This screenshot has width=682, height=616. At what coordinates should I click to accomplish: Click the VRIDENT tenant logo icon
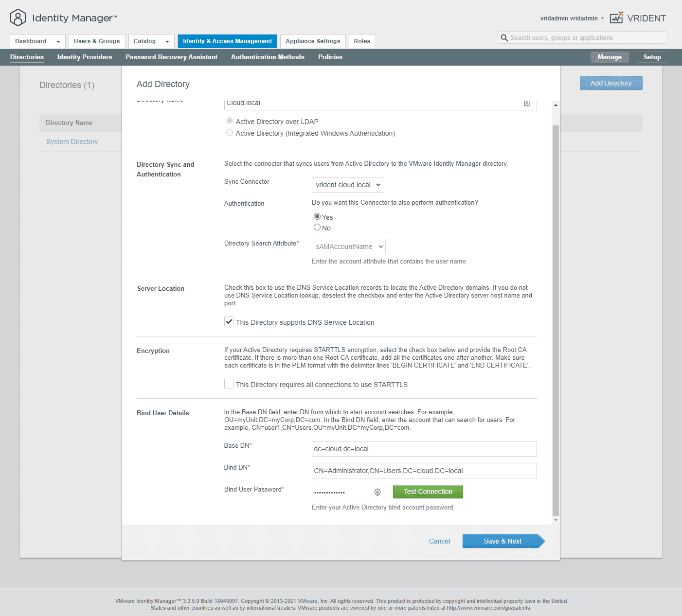tap(617, 18)
